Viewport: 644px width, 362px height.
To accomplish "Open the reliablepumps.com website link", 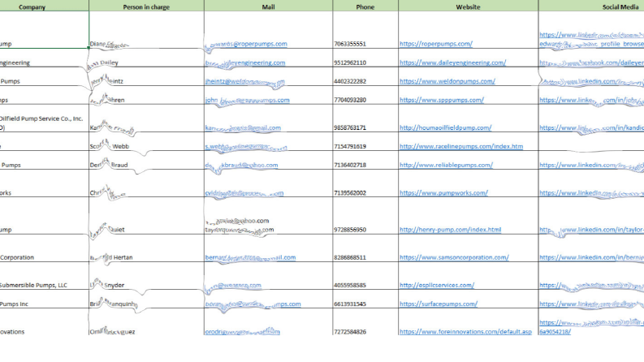I will pos(446,165).
